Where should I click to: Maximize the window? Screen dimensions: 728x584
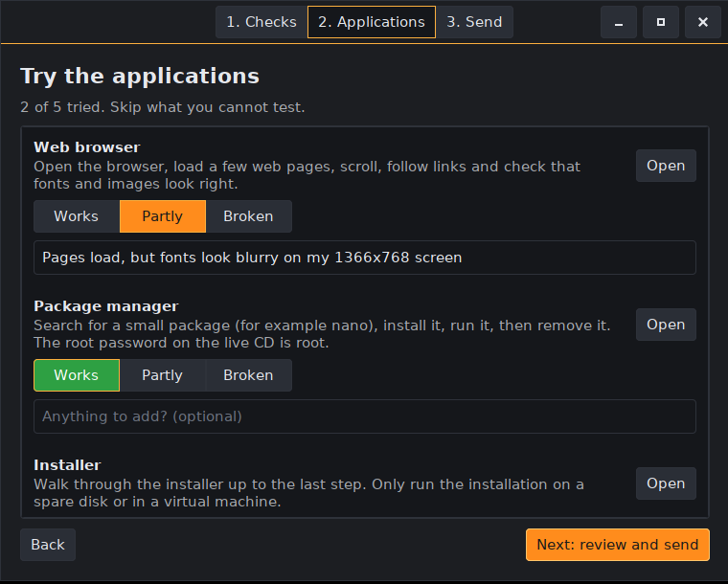[x=661, y=22]
